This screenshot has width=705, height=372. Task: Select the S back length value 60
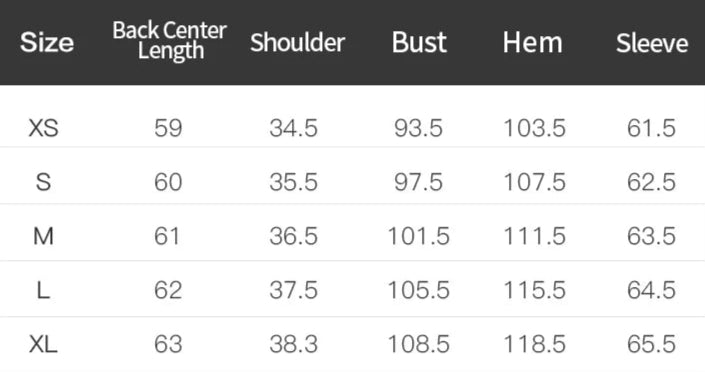168,182
